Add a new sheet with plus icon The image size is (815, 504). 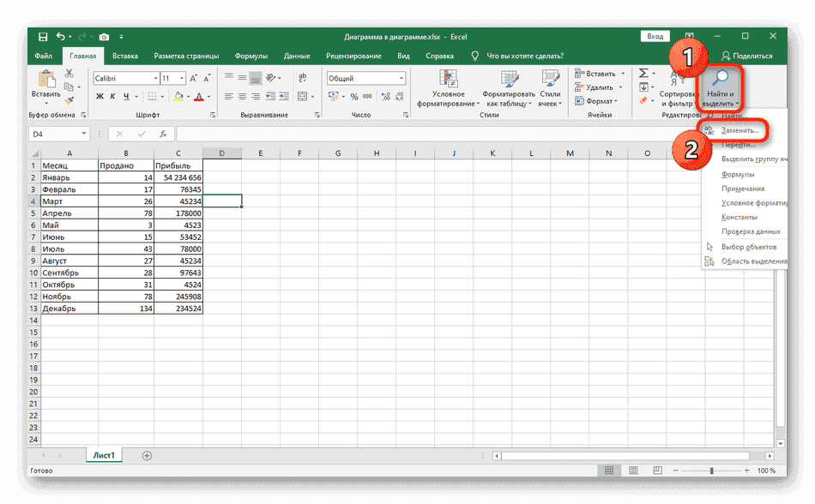click(x=147, y=456)
